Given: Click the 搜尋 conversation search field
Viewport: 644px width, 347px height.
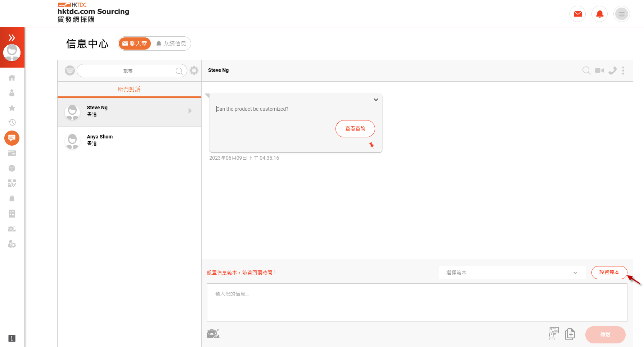Looking at the screenshot, I should coord(132,71).
